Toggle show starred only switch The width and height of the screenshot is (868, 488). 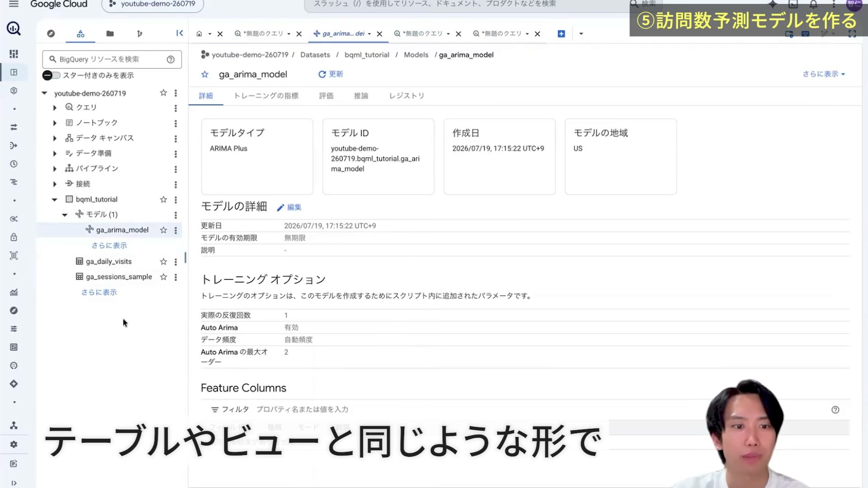(x=51, y=75)
